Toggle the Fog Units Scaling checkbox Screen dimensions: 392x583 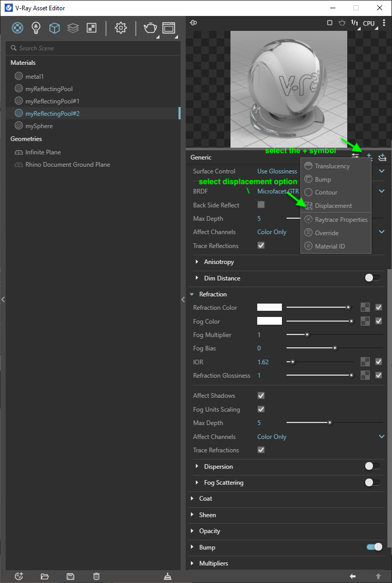261,410
